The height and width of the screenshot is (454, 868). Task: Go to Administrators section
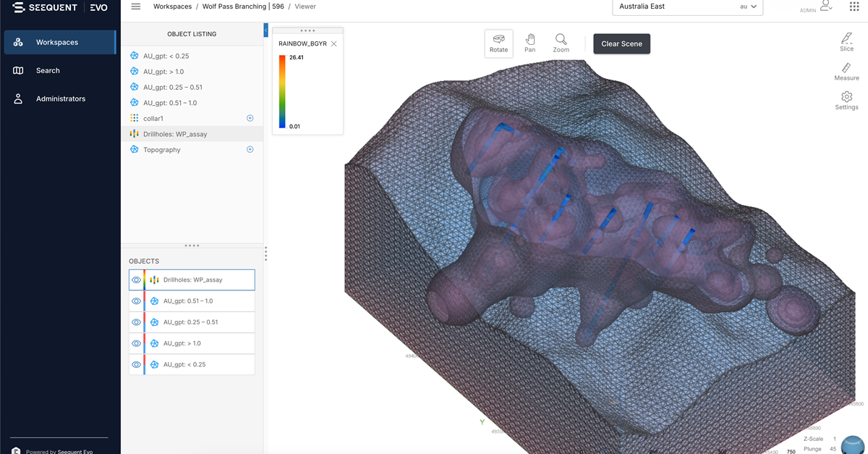(60, 98)
